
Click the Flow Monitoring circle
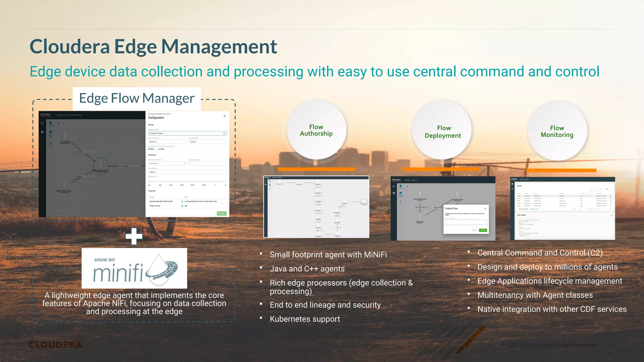pos(557,131)
